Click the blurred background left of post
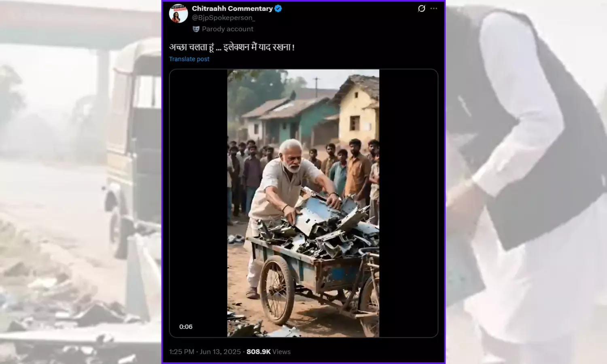Viewport: 607px width, 364px height. pyautogui.click(x=80, y=182)
